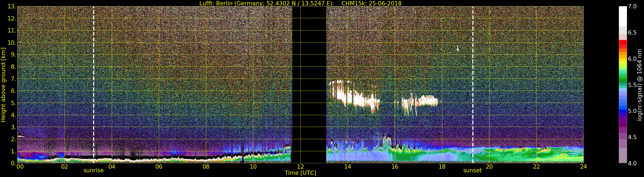Viewport: 644px width, 177px height.
Task: Click the white dashed sunset line
Action: click(473, 85)
